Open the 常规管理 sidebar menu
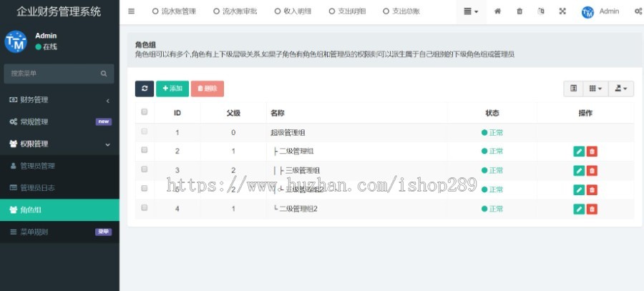Screen dimensions: 644x291 pyautogui.click(x=59, y=122)
